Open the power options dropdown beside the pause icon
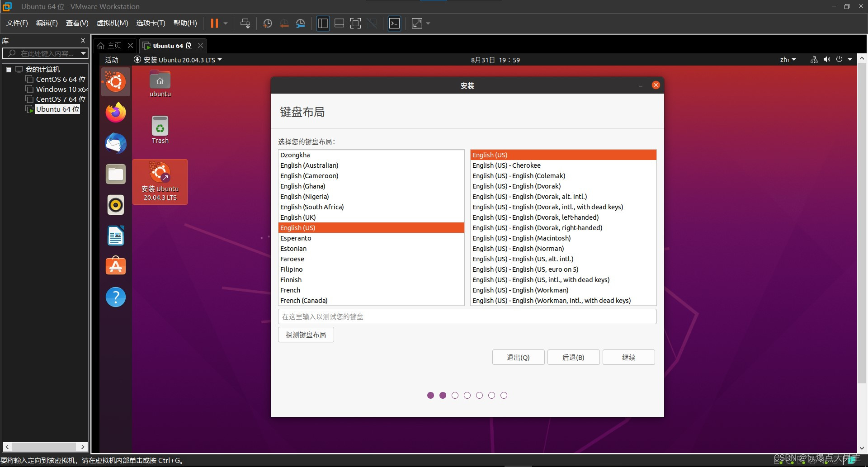 225,23
